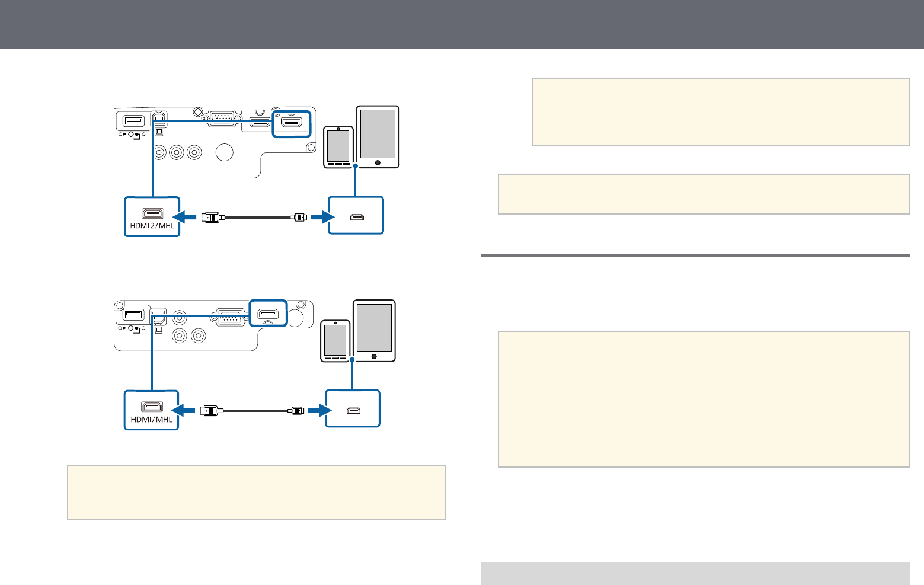Viewport: 924px width, 585px height.
Task: Click the small micro-USB plug in HDMI/MHL diagram
Action: pos(297,410)
